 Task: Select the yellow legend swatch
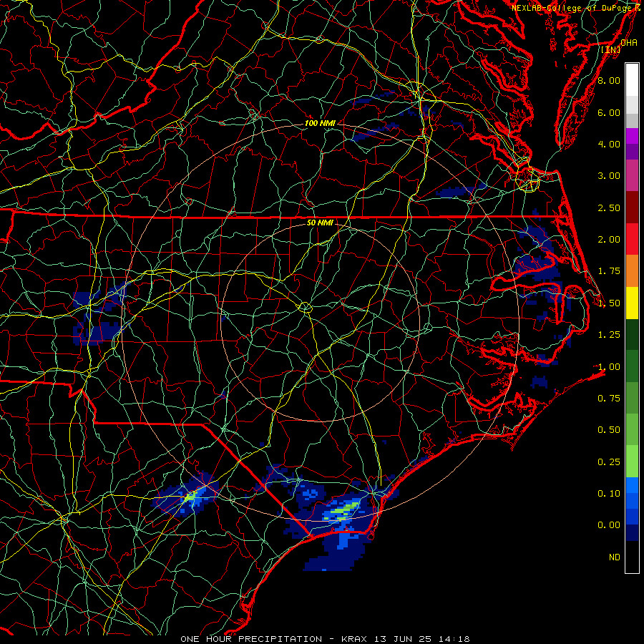click(x=632, y=303)
